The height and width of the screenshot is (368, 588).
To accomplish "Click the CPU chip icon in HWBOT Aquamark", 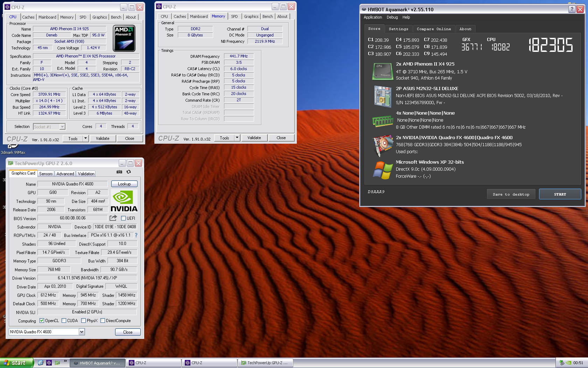I will click(x=382, y=71).
